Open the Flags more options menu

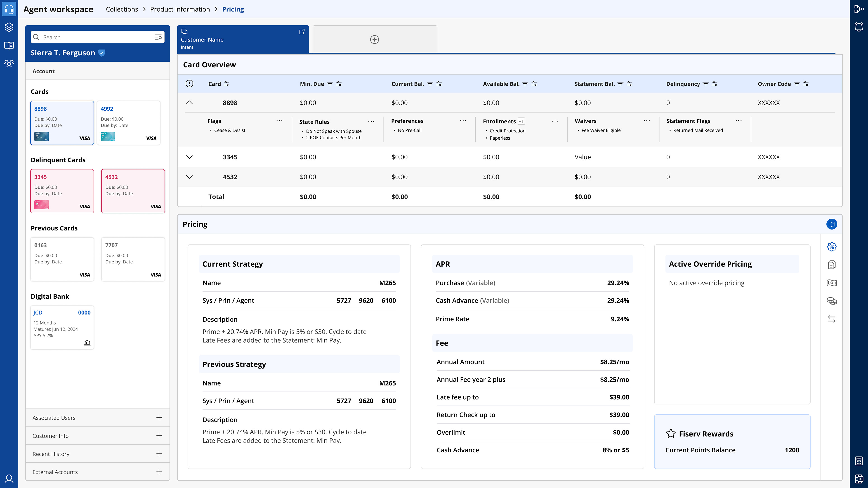click(279, 121)
